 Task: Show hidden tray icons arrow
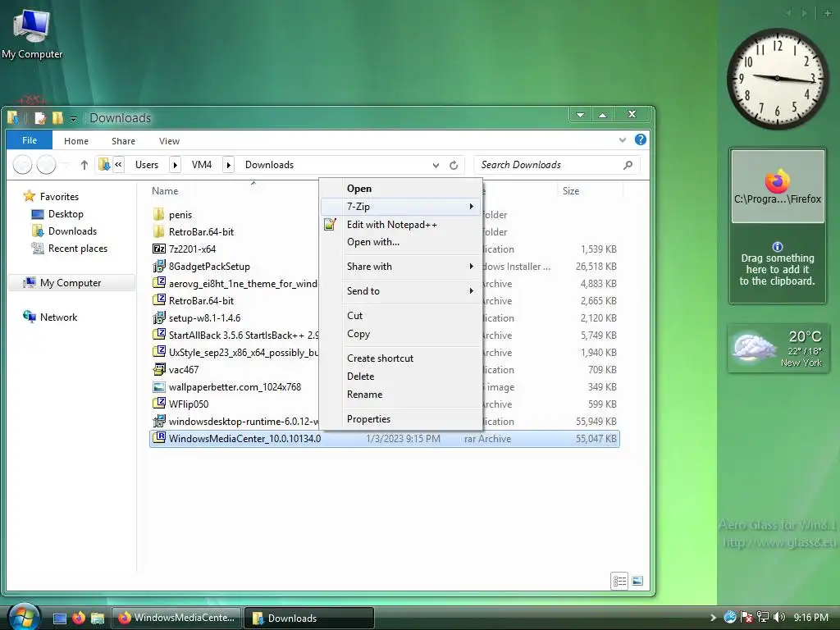click(x=713, y=618)
